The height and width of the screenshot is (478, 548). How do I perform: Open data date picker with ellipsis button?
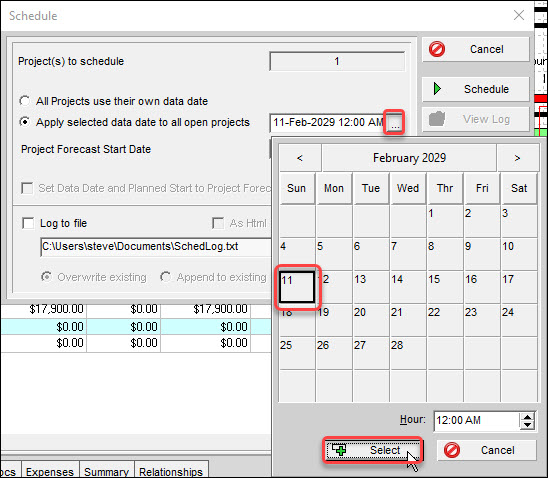395,123
